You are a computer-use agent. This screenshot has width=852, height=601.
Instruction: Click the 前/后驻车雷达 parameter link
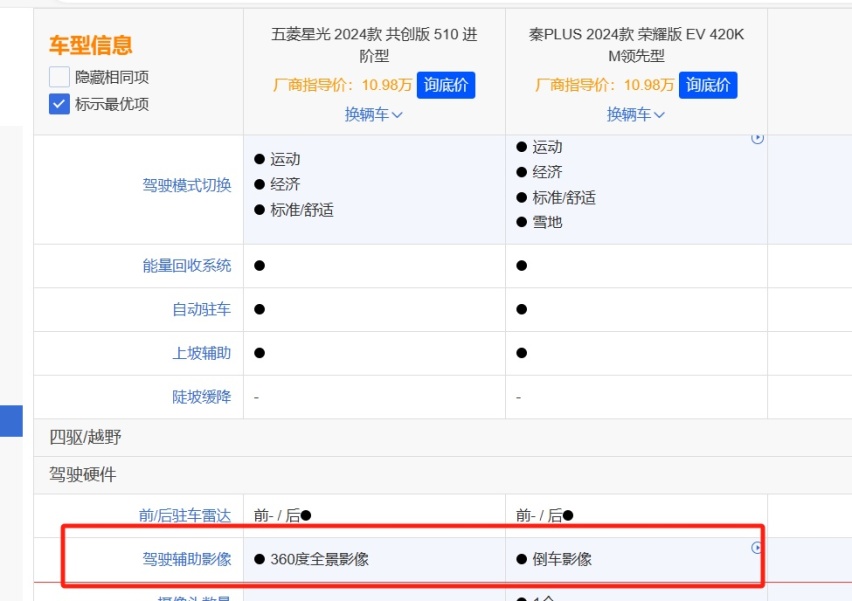185,515
